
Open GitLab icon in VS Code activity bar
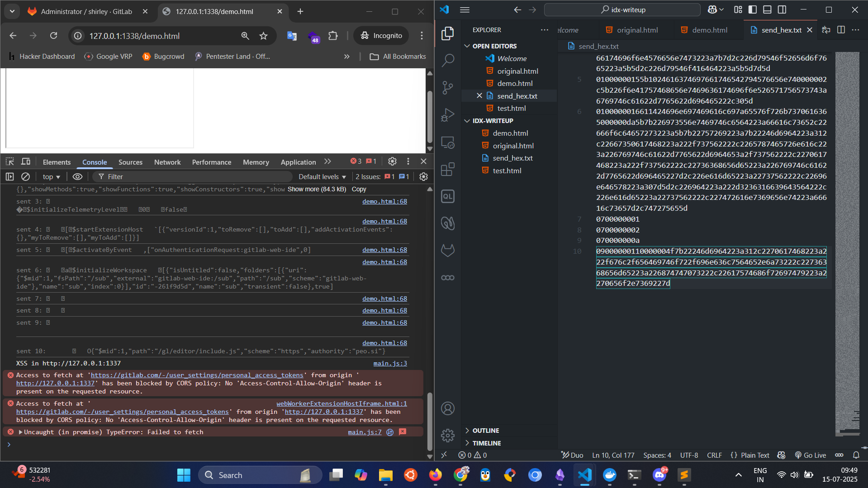coord(447,250)
